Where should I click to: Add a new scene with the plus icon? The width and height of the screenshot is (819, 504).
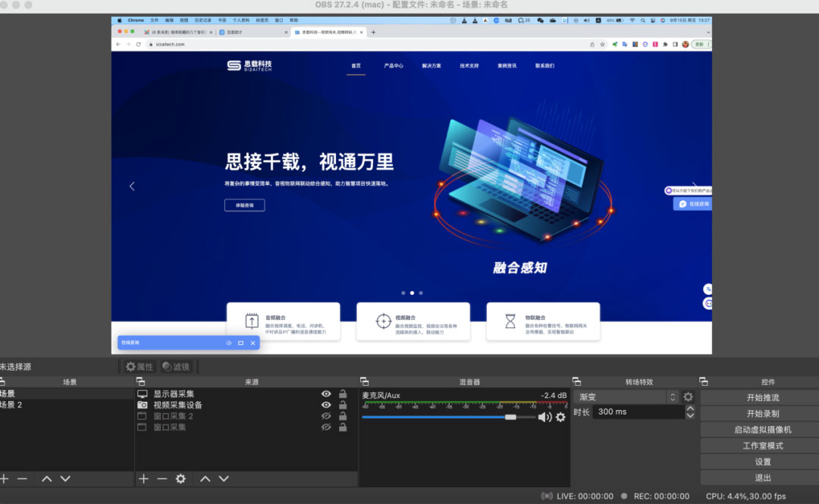[x=5, y=478]
